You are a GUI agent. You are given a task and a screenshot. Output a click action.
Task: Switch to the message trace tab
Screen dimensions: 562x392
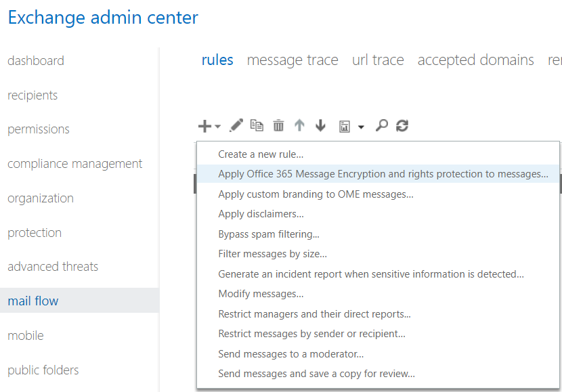(292, 60)
